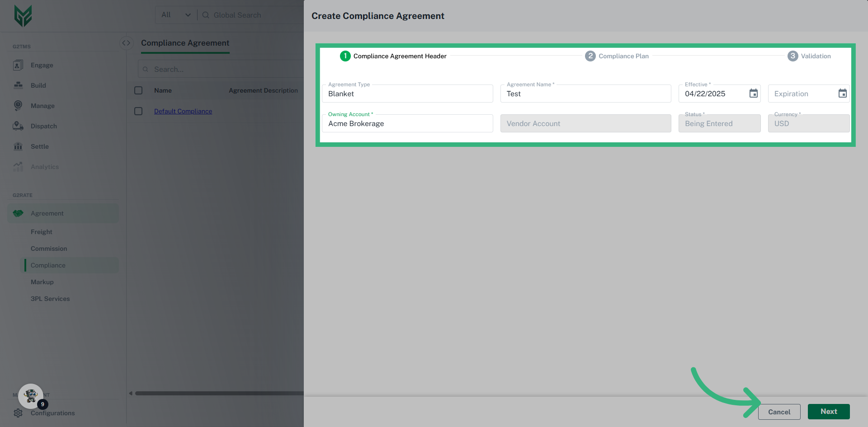The image size is (868, 427).
Task: Check the checkbox next to Default Compliance
Action: [138, 111]
